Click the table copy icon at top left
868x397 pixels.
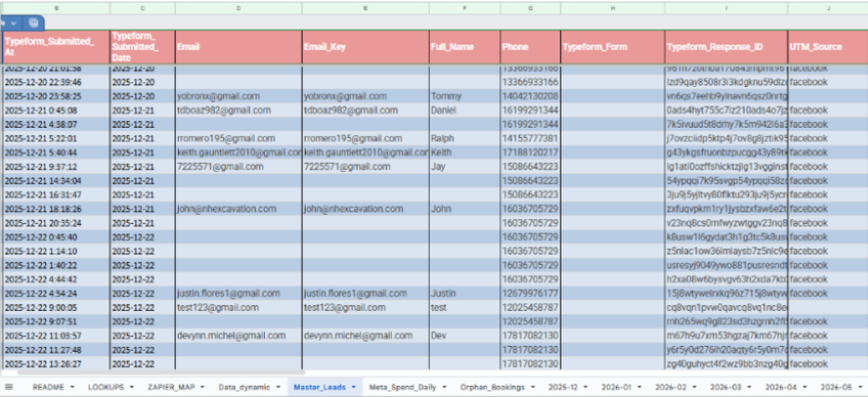tap(33, 21)
